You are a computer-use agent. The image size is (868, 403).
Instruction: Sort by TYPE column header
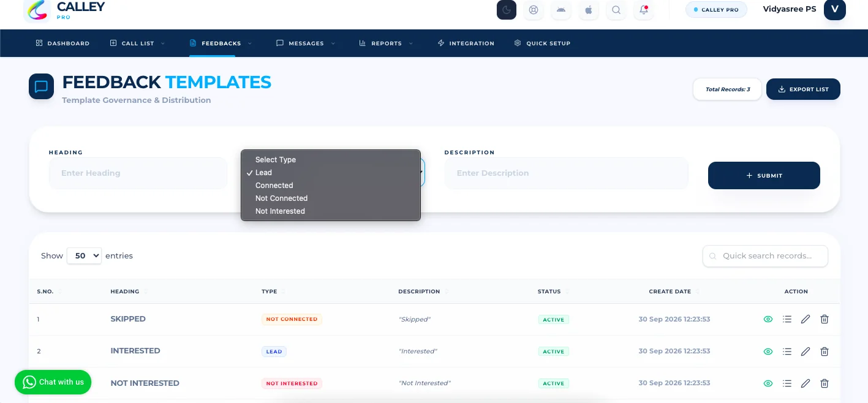click(273, 292)
